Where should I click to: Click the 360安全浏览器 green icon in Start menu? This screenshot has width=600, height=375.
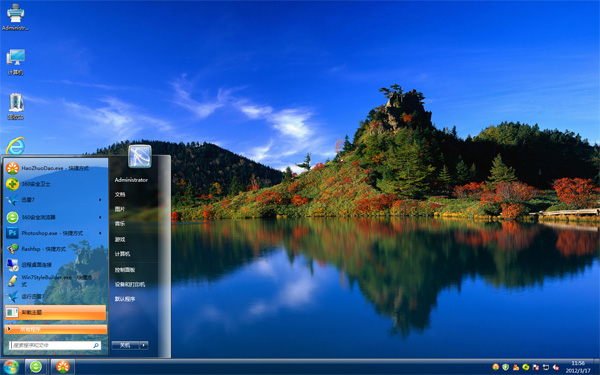point(12,217)
